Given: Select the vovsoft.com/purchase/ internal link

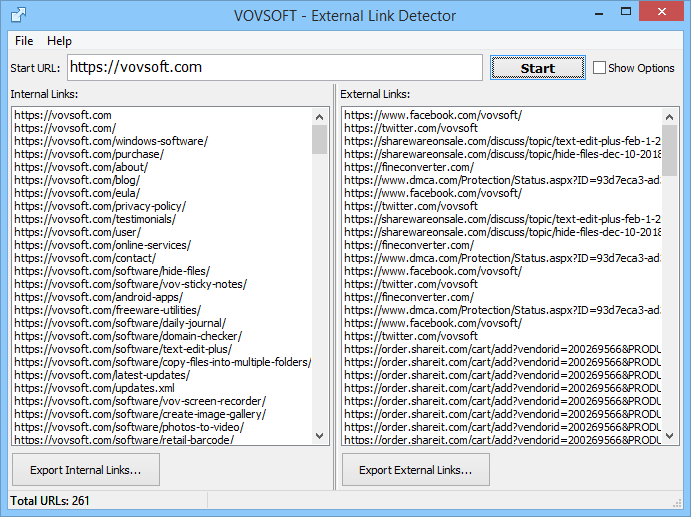Looking at the screenshot, I should click(89, 154).
